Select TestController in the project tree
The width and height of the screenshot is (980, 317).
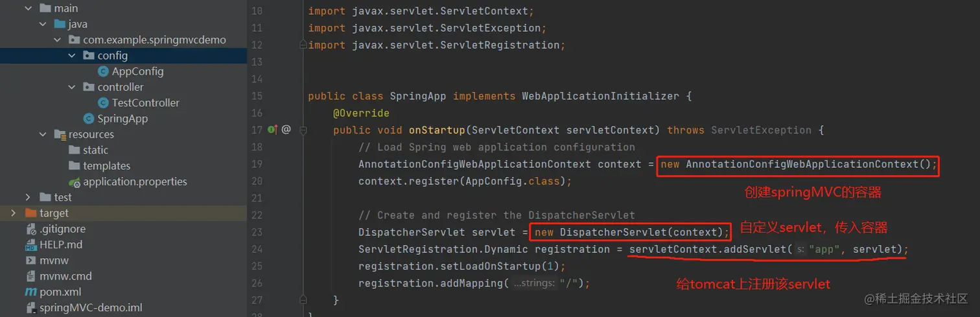146,102
